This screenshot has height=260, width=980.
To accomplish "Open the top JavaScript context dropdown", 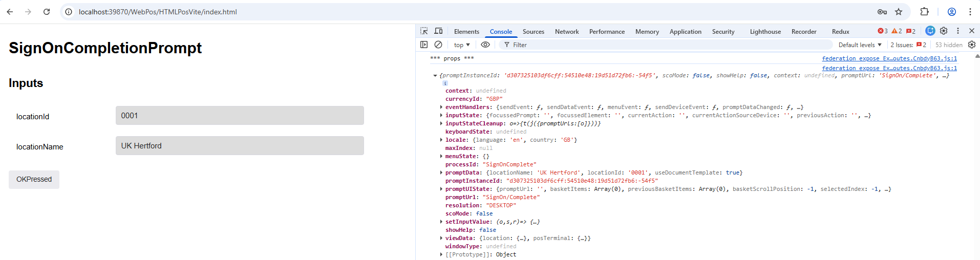I will tap(461, 45).
